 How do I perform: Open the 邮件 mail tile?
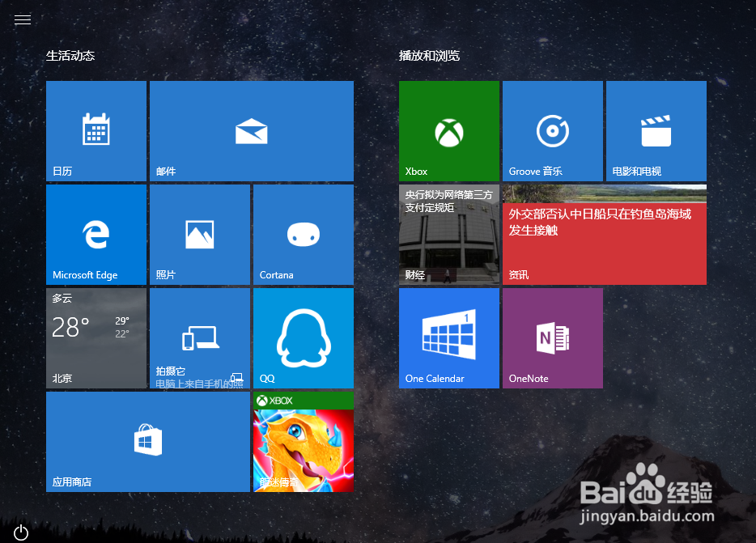pyautogui.click(x=251, y=131)
